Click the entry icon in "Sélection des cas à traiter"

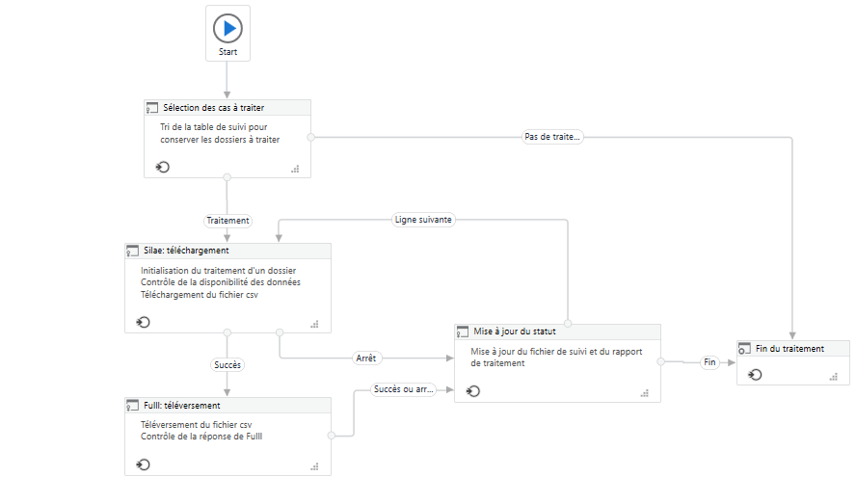click(x=163, y=167)
